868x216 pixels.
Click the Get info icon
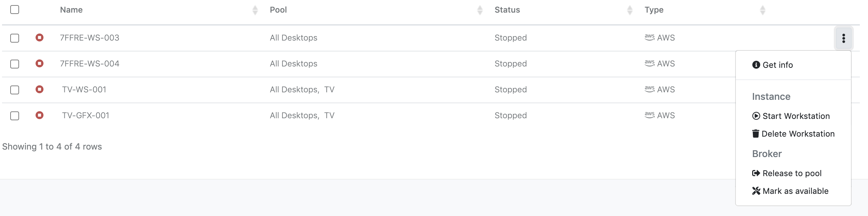(x=756, y=65)
